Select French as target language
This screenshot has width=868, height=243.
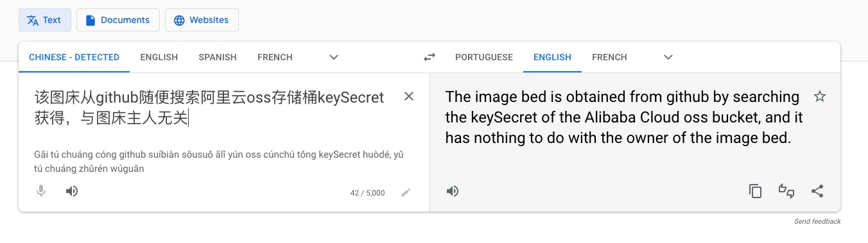pyautogui.click(x=609, y=57)
